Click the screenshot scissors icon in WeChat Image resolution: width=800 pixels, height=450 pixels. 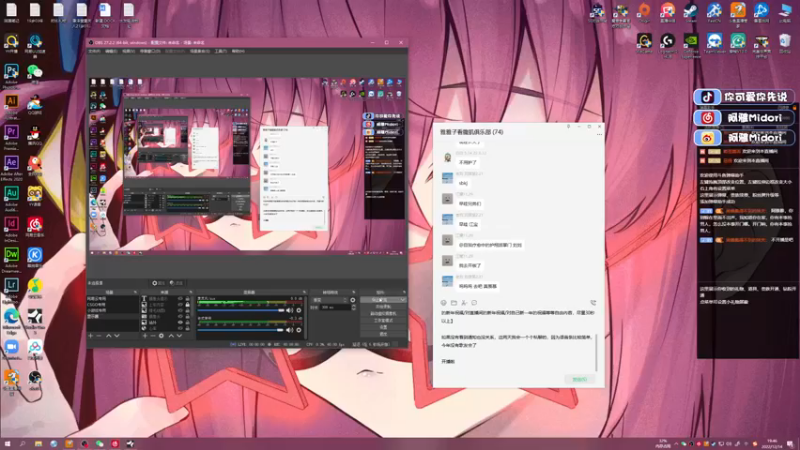tap(464, 303)
